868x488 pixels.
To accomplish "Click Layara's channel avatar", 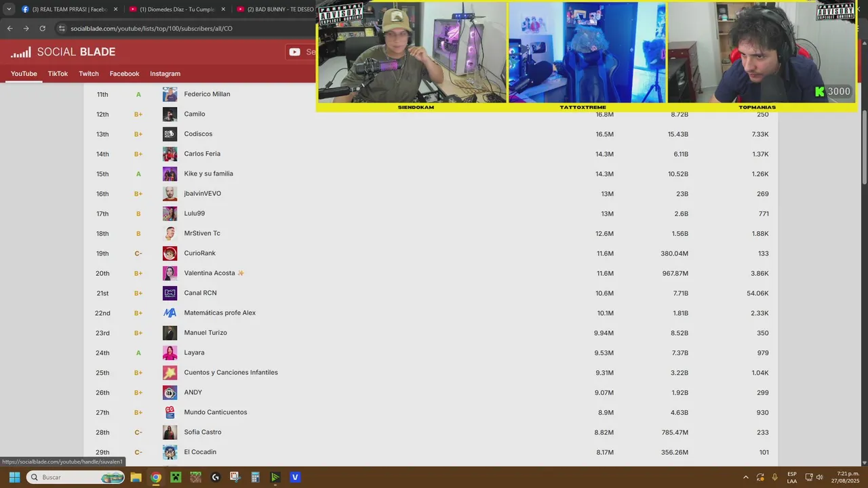I will [x=170, y=353].
